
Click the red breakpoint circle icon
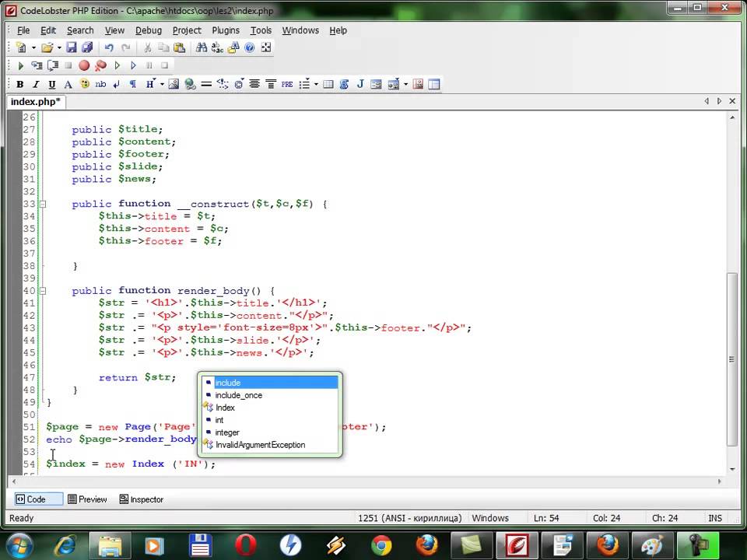pos(84,66)
